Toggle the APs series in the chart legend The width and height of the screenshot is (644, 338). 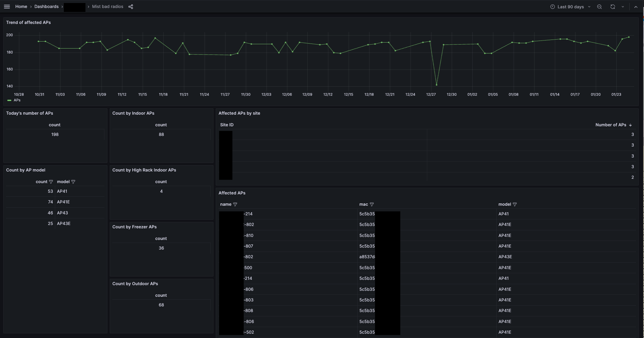[x=17, y=100]
